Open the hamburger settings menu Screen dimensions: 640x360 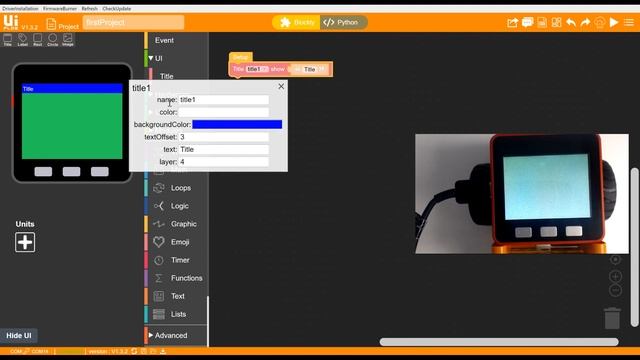[629, 22]
